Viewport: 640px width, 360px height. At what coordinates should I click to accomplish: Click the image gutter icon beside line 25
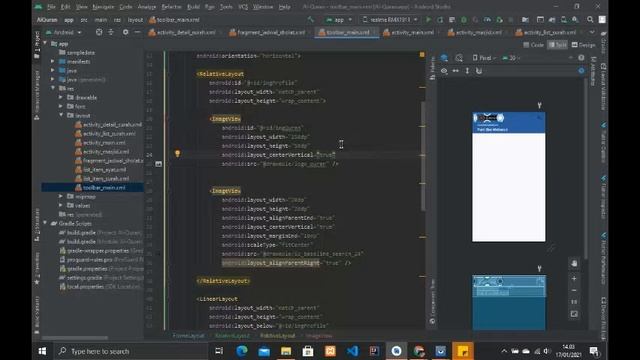click(159, 164)
